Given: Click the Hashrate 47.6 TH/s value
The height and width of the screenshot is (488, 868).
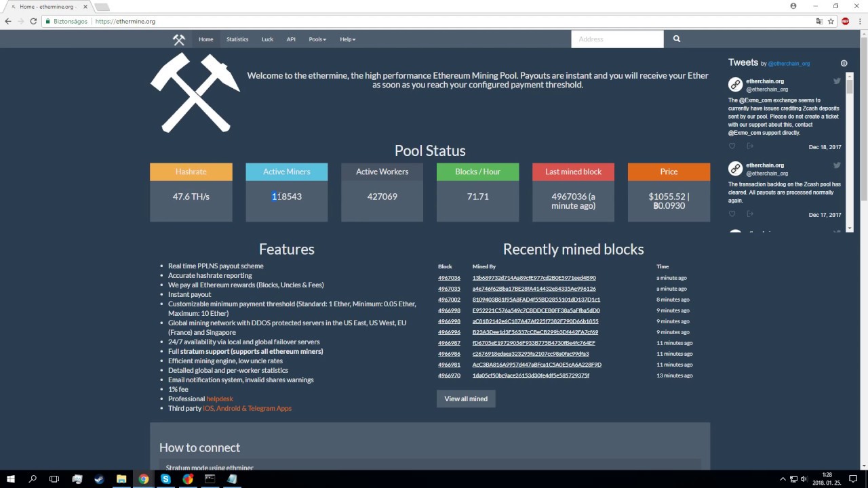Looking at the screenshot, I should (x=191, y=197).
